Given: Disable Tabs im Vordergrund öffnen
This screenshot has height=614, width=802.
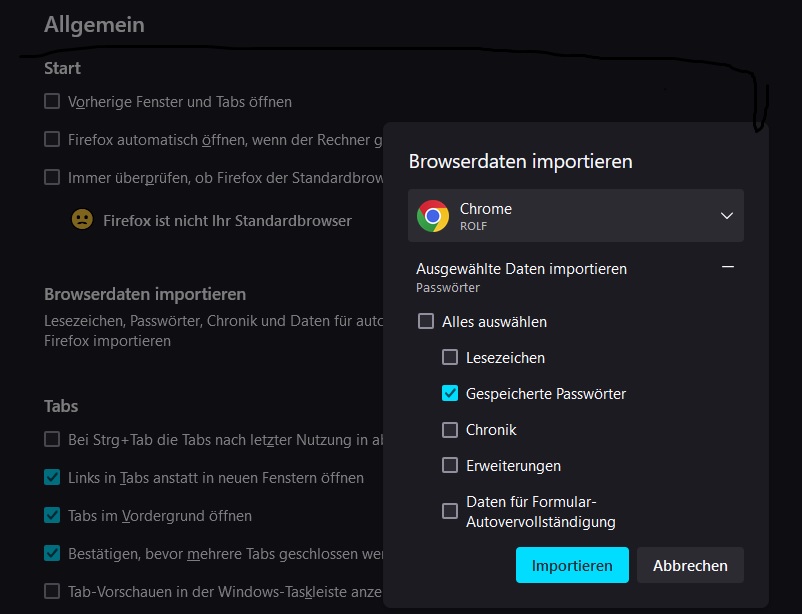Looking at the screenshot, I should 52,516.
